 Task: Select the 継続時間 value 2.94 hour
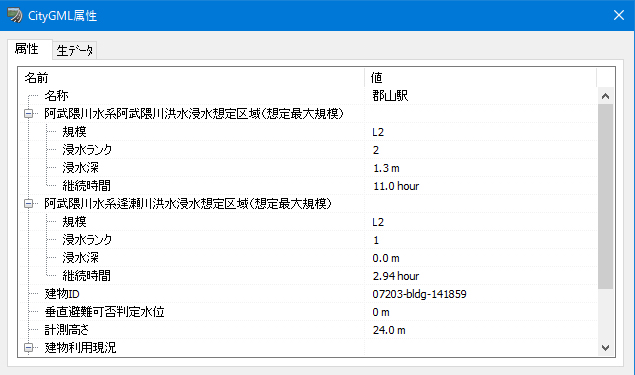tap(396, 276)
